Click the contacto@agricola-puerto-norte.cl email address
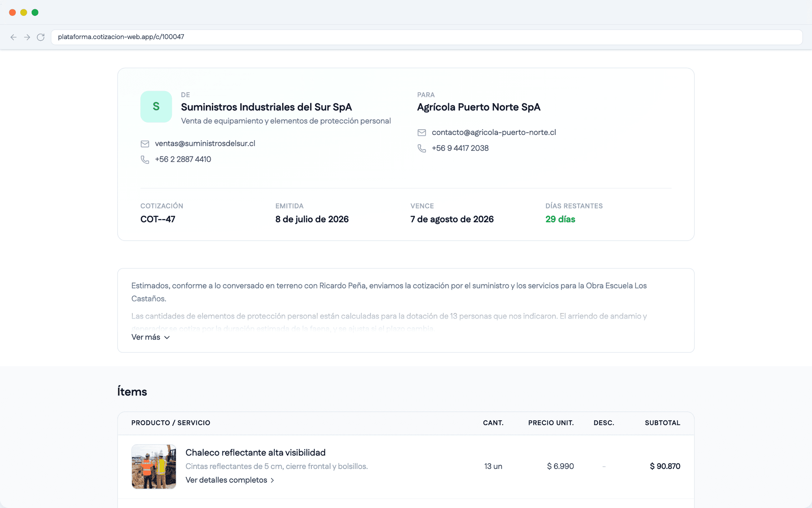Viewport: 812px width, 508px height. pos(494,132)
